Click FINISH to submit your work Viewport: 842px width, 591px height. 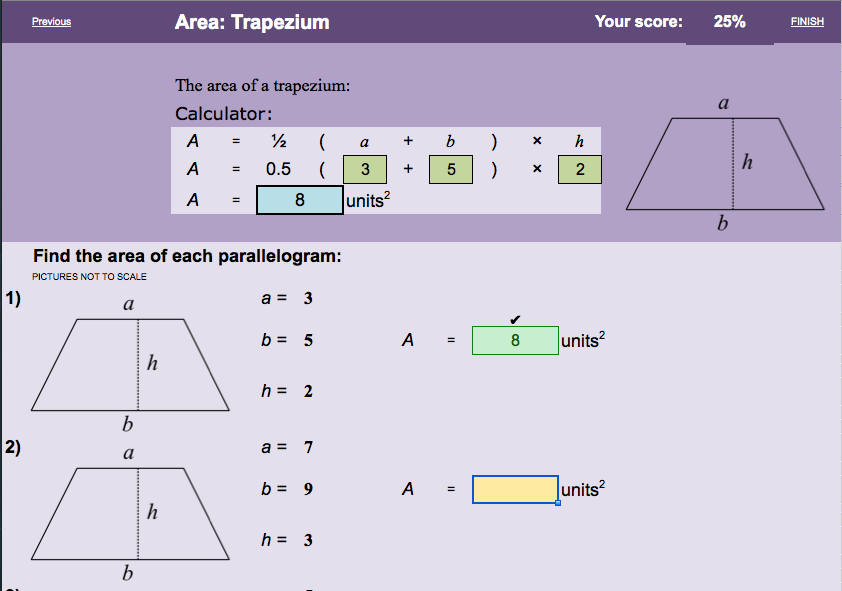807,21
